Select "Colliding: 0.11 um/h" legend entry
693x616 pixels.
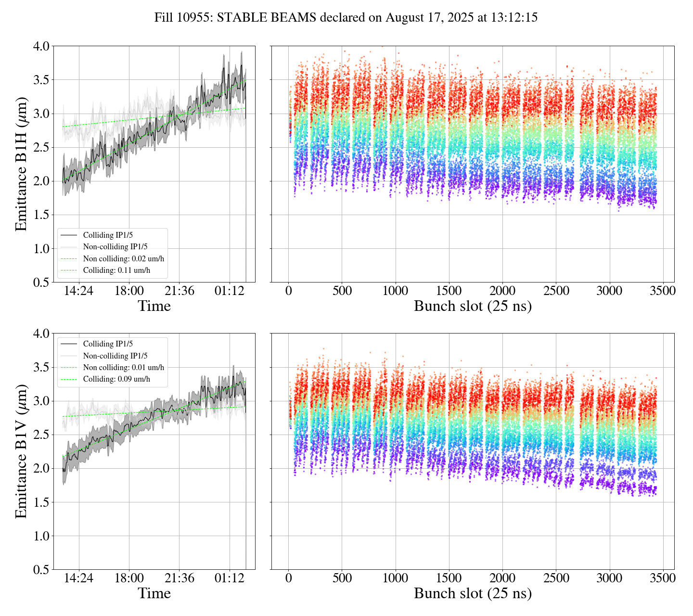(116, 270)
